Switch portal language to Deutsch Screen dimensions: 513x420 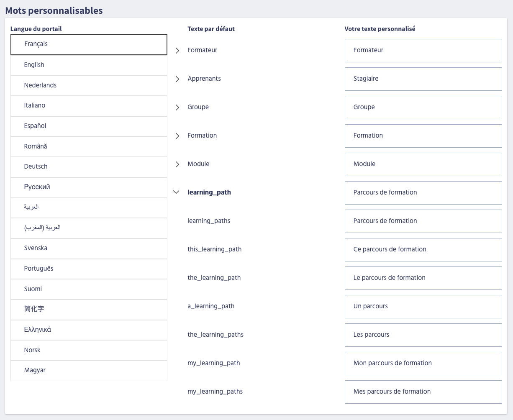point(89,166)
